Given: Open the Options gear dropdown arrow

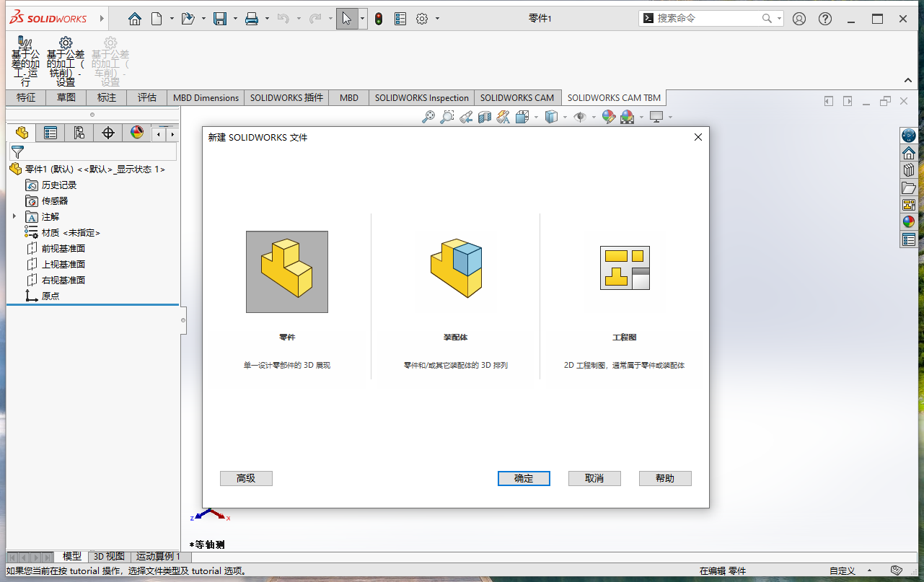Looking at the screenshot, I should pos(437,19).
